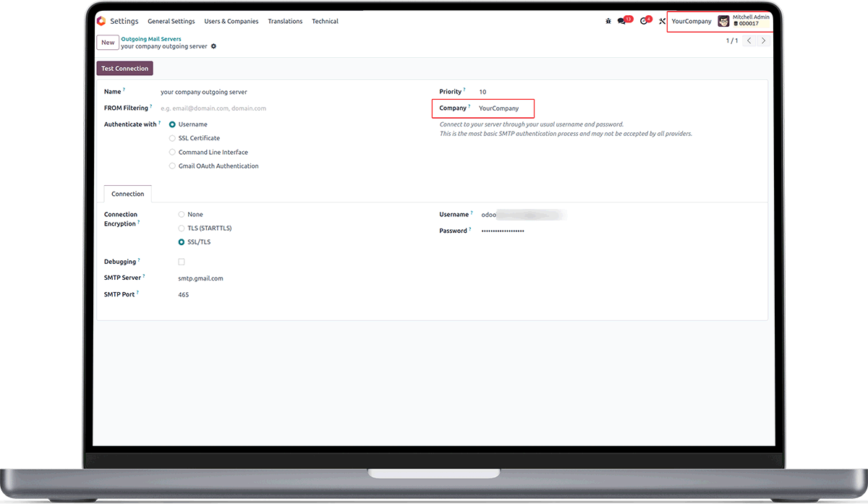868x504 pixels.
Task: Click the help mark next to Company label
Action: click(469, 107)
